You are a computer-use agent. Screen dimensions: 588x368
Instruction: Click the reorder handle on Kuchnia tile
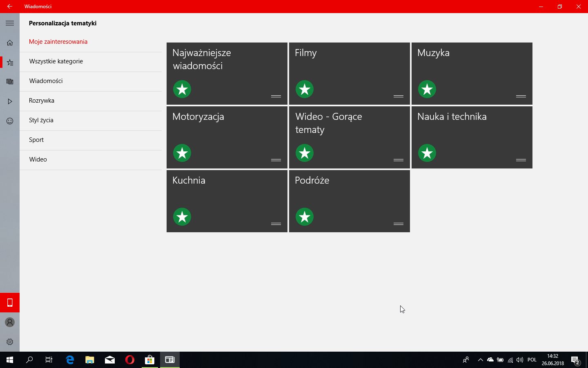tap(276, 224)
